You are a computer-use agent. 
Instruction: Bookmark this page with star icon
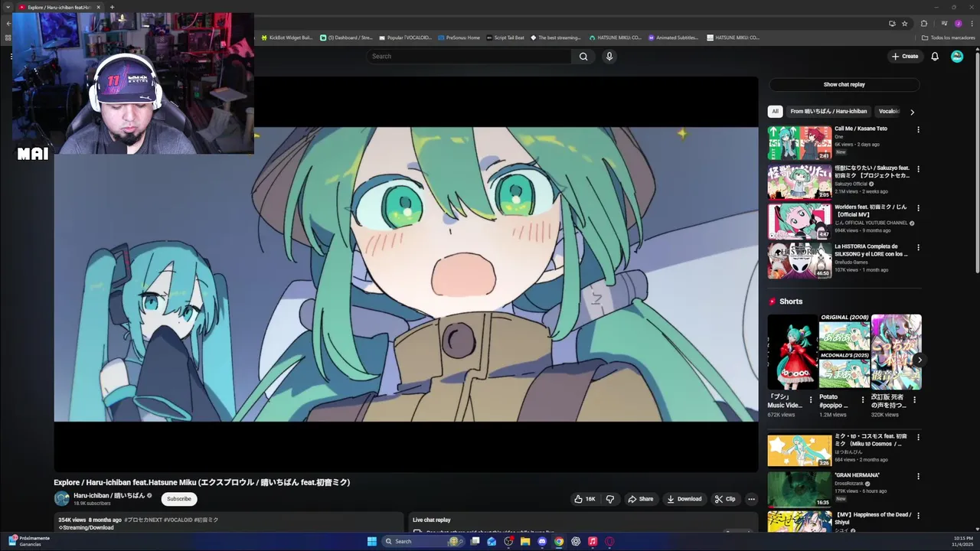tap(905, 24)
